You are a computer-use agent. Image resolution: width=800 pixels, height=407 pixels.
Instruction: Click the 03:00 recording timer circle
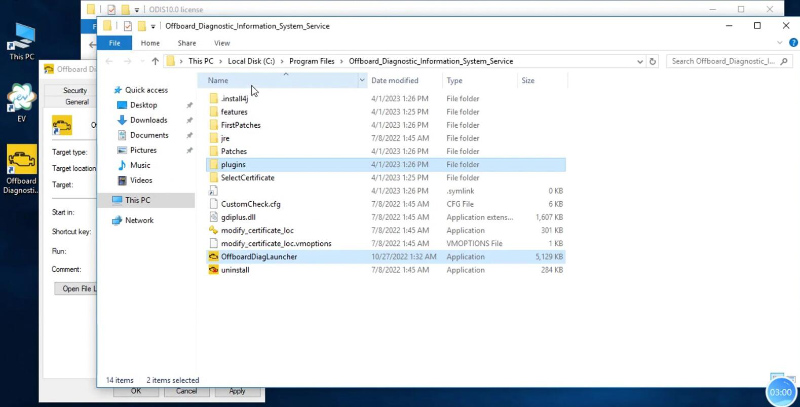click(x=781, y=392)
